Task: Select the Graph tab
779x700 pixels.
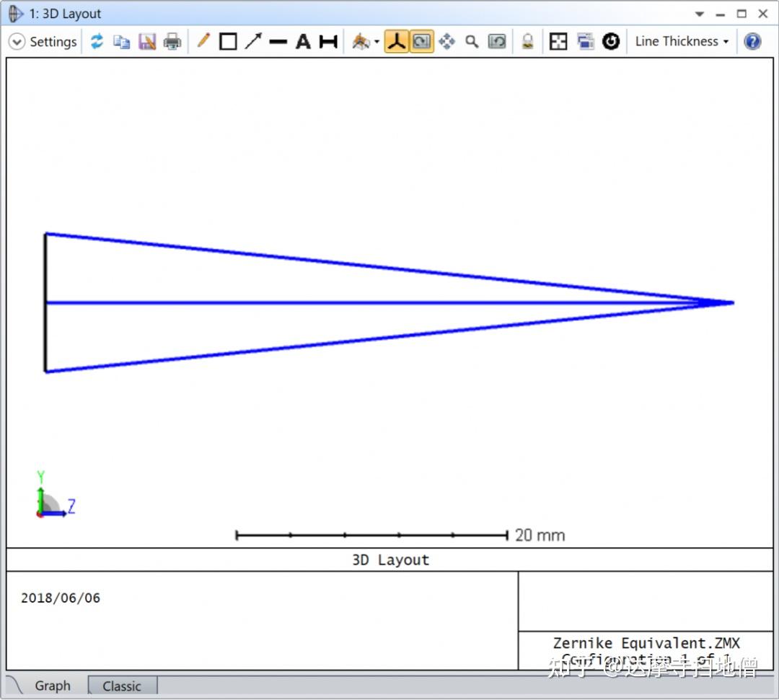Action: click(52, 686)
